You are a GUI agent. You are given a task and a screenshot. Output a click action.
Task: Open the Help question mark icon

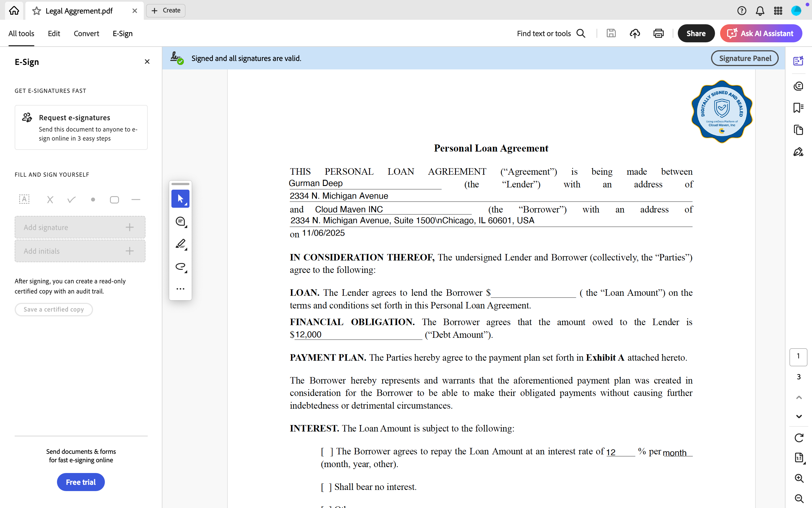pyautogui.click(x=742, y=11)
